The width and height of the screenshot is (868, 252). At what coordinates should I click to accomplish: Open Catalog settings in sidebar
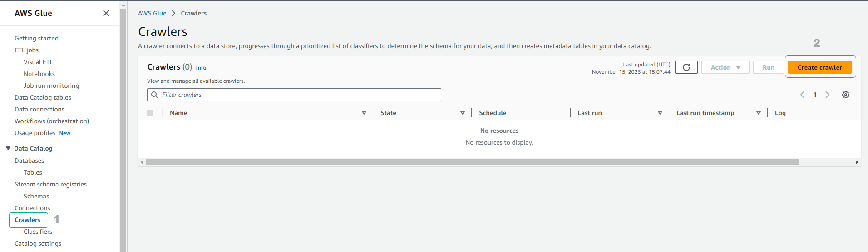(38, 243)
